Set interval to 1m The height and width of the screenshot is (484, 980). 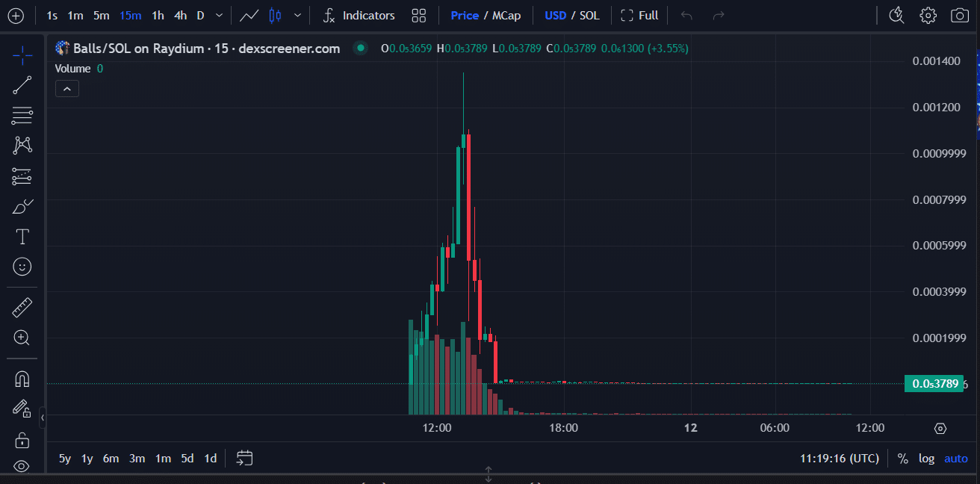pos(75,15)
